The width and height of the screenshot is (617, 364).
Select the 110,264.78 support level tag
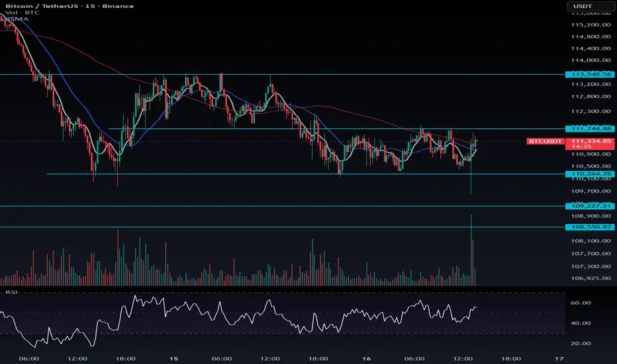pos(589,174)
